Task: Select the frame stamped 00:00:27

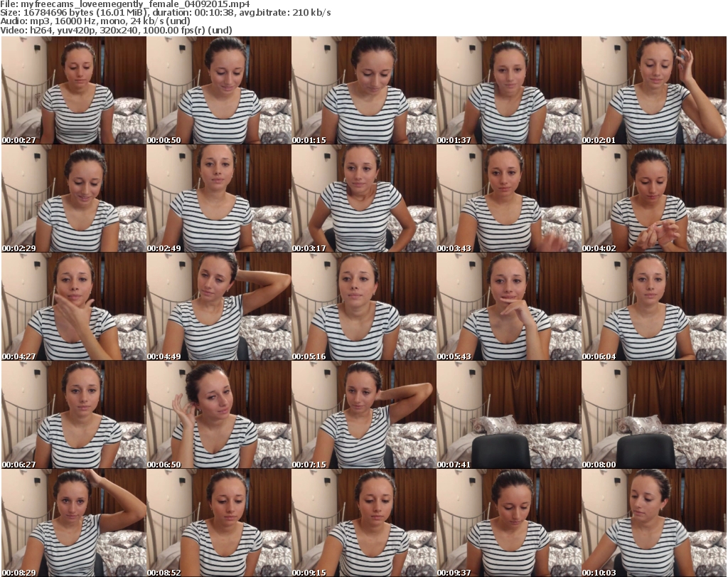Action: (x=74, y=90)
